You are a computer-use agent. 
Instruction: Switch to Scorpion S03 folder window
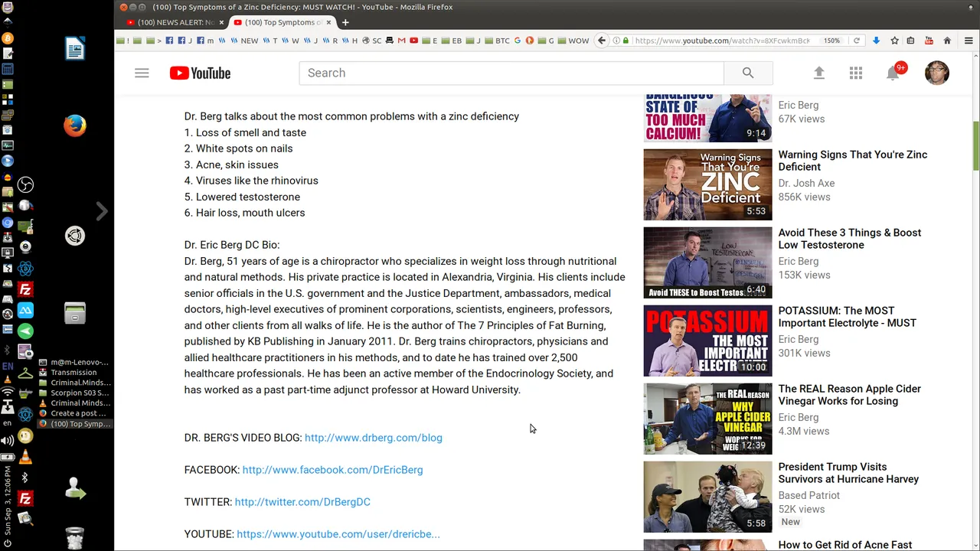click(73, 393)
